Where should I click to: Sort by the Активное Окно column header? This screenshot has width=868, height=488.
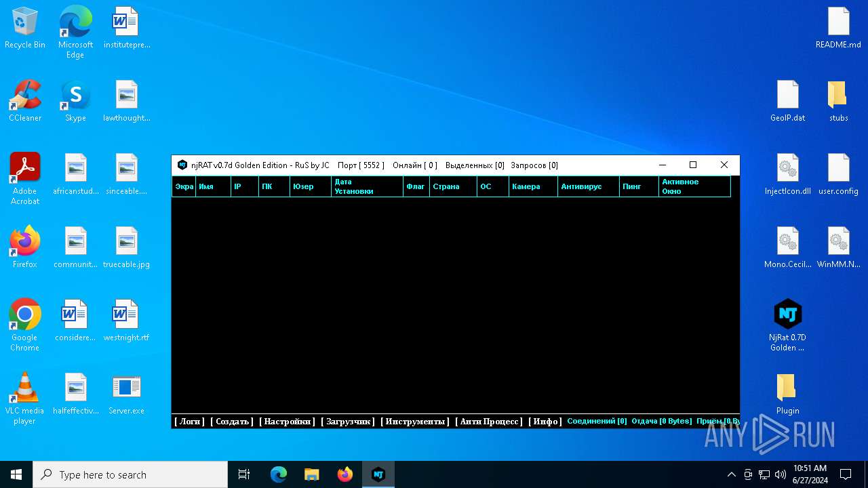(694, 186)
